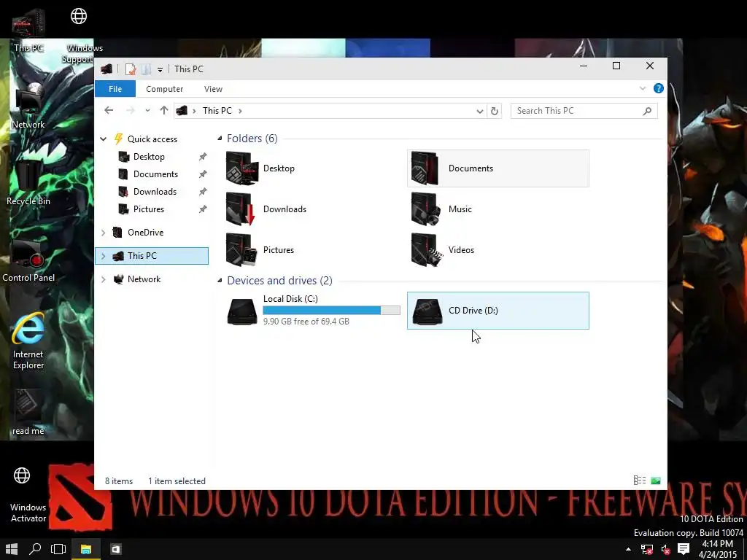Select the Windows Activator desktop shortcut
747x560 pixels.
(x=28, y=494)
